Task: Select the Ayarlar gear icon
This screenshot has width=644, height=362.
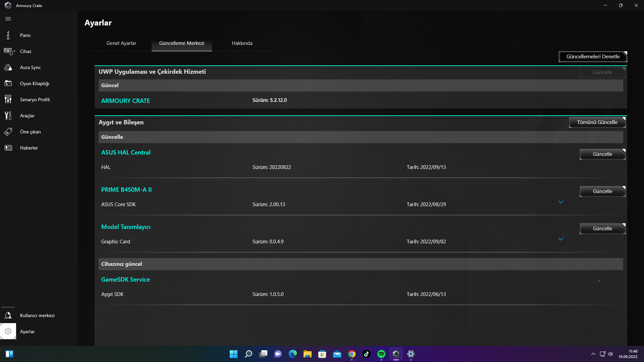Action: [8, 331]
